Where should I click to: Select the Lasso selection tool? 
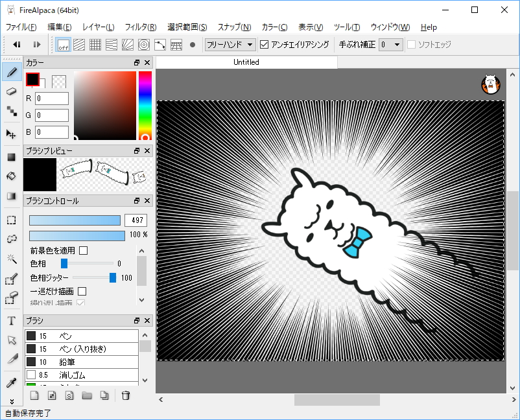[12, 239]
